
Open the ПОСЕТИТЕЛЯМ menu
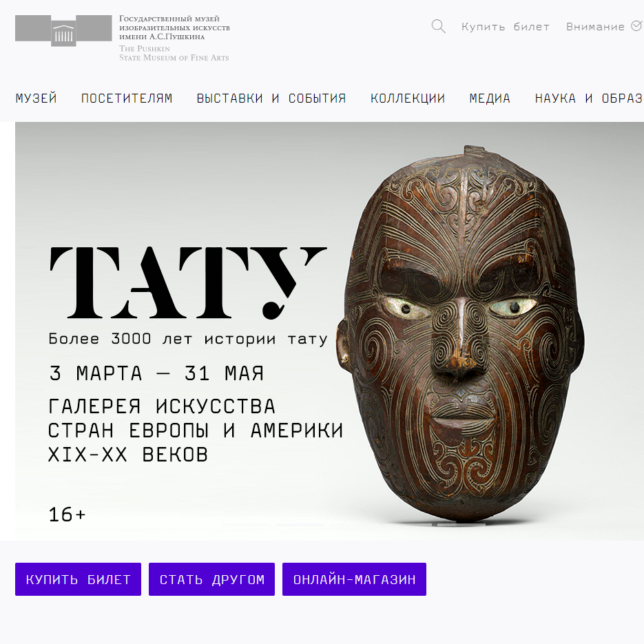127,98
